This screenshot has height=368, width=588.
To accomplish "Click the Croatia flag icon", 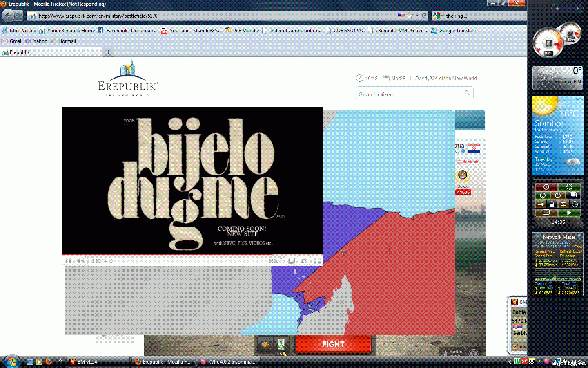I will pyautogui.click(x=474, y=148).
